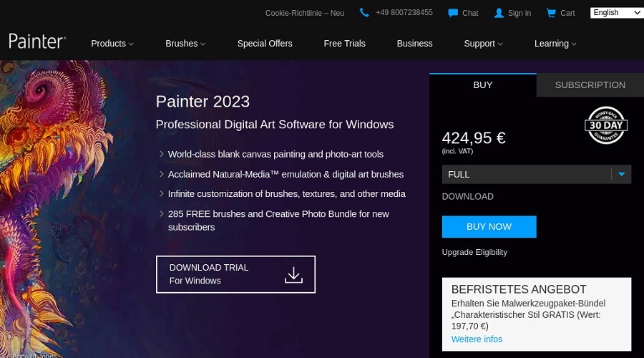Click the 30 Day money back badge
The width and height of the screenshot is (644, 358).
coord(606,125)
